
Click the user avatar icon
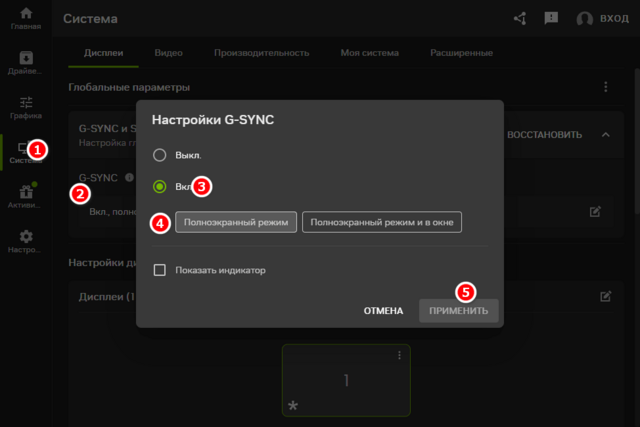[x=584, y=19]
